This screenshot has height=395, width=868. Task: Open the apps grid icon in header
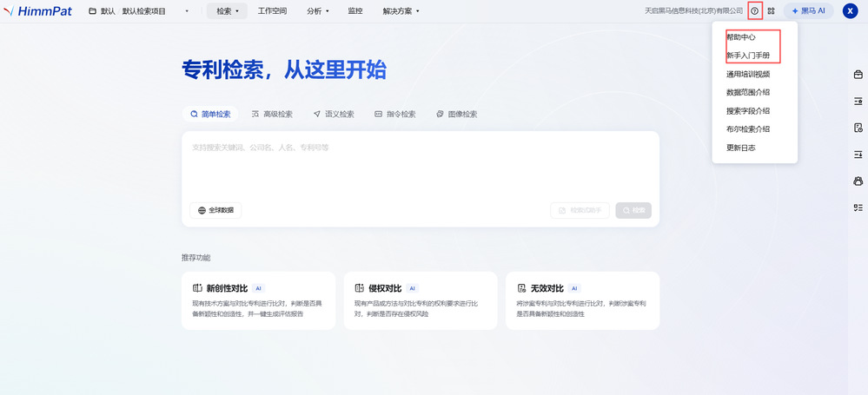pos(771,11)
